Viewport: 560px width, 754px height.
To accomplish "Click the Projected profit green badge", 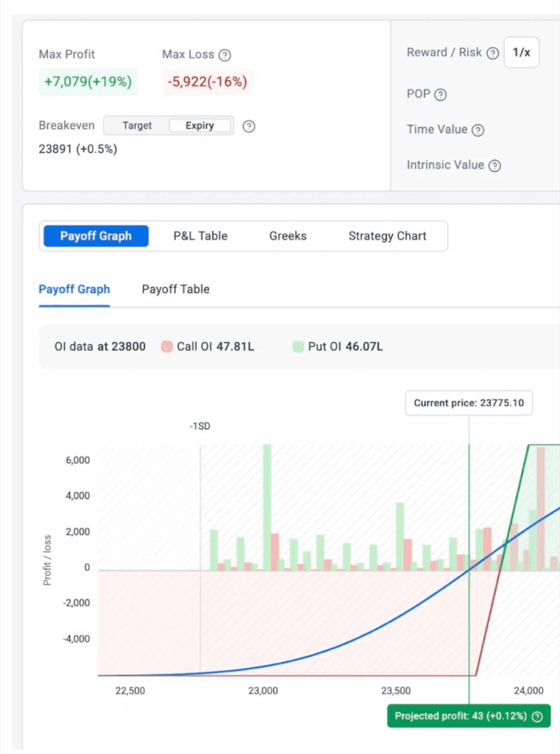I will [x=469, y=716].
